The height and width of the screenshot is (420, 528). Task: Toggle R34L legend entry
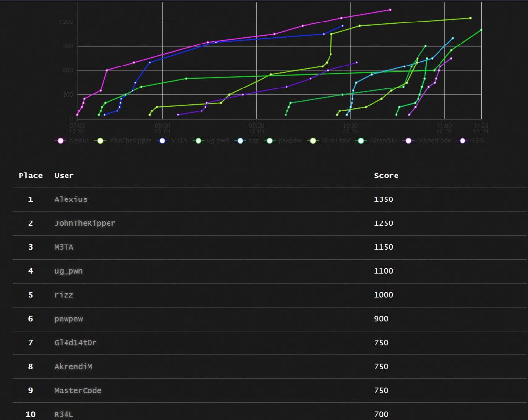coord(471,140)
